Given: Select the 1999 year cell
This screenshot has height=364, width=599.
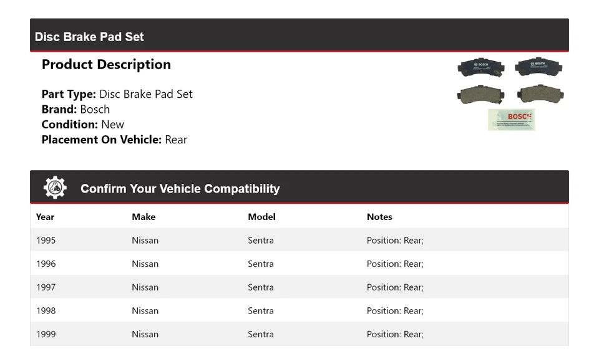Looking at the screenshot, I should 46,334.
